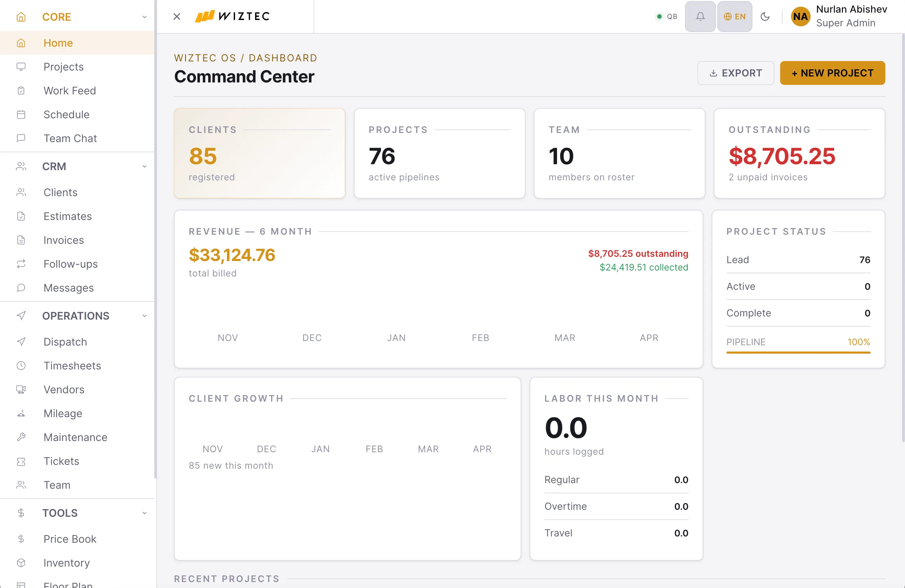Click the notification bell icon
The height and width of the screenshot is (588, 905).
coord(700,16)
